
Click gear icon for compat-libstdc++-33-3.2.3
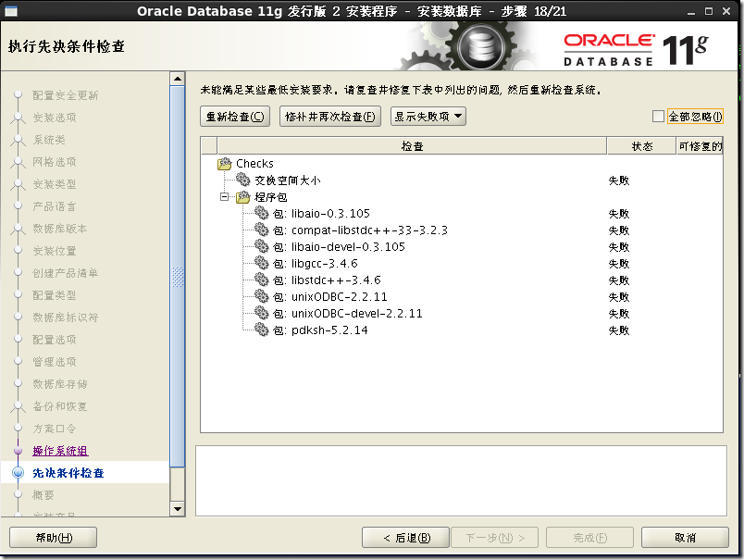[262, 230]
